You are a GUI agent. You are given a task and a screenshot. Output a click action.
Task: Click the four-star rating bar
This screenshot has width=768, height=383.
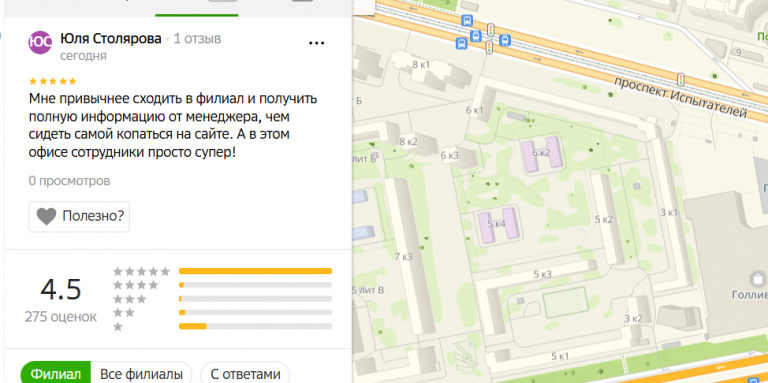point(255,285)
